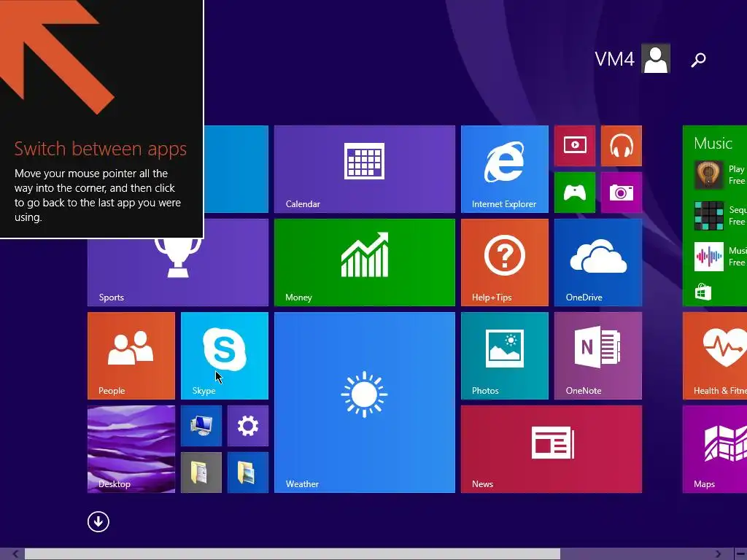Open the This PC computer tile
The image size is (747, 560).
pos(201,426)
